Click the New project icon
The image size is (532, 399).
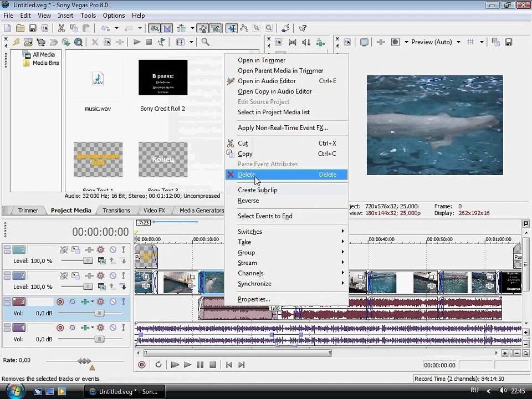[x=7, y=28]
